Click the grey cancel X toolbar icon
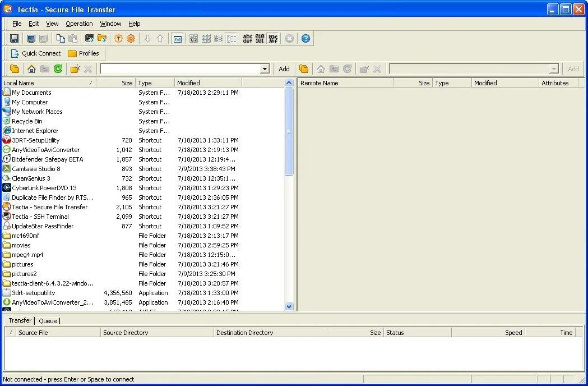 289,38
